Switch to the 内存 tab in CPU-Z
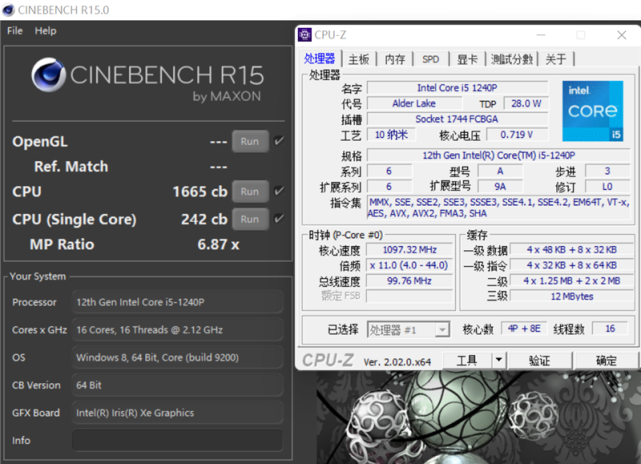This screenshot has width=641, height=464. 395,59
